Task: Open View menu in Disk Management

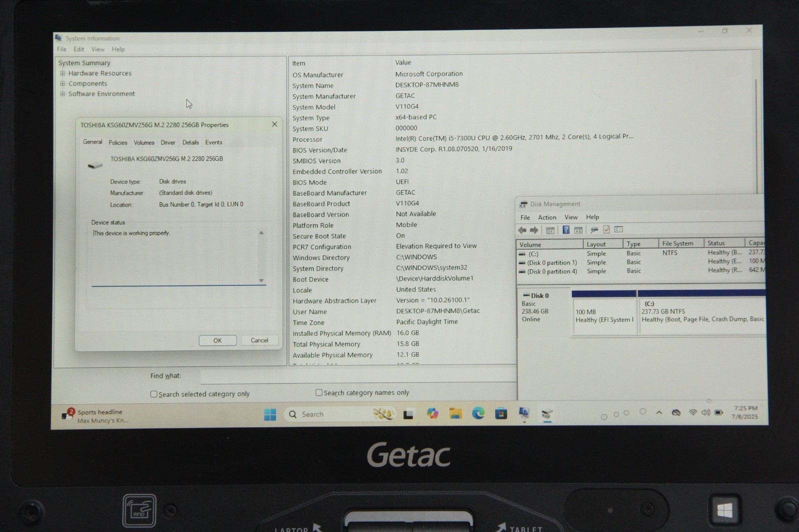Action: 571,218
